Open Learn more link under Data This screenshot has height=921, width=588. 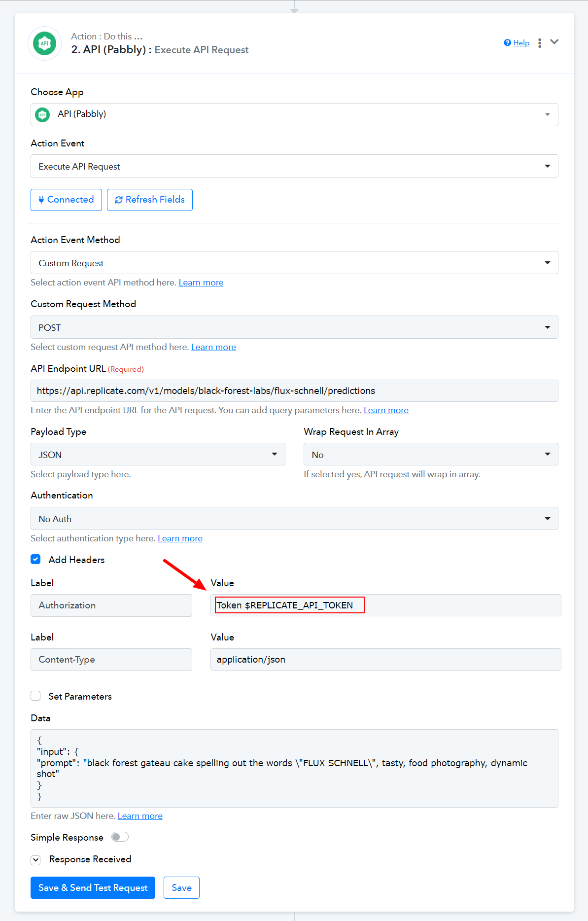pos(140,816)
